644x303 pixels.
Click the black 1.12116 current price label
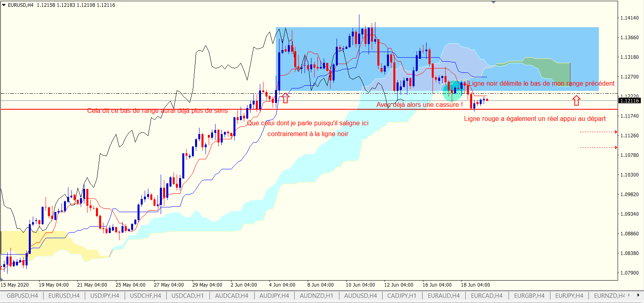(x=630, y=100)
